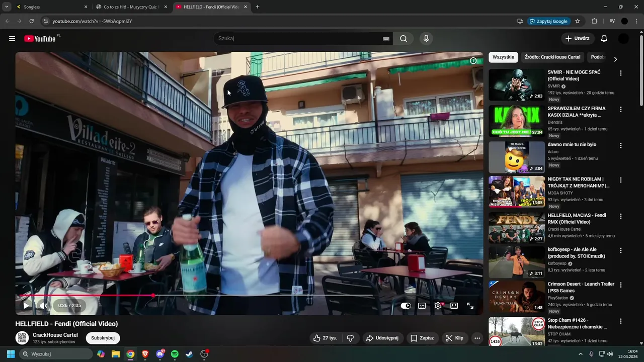Image resolution: width=644 pixels, height=362 pixels.
Task: Go back in browser history
Action: [x=7, y=21]
